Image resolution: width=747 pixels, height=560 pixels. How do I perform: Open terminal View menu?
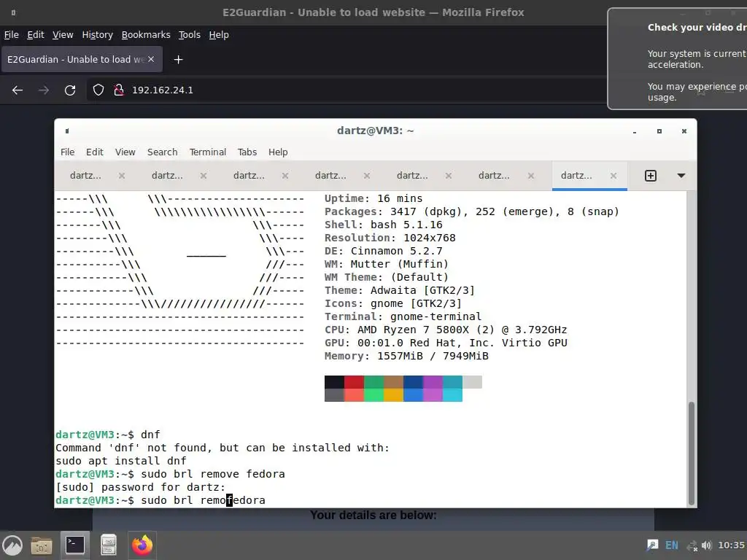[125, 152]
